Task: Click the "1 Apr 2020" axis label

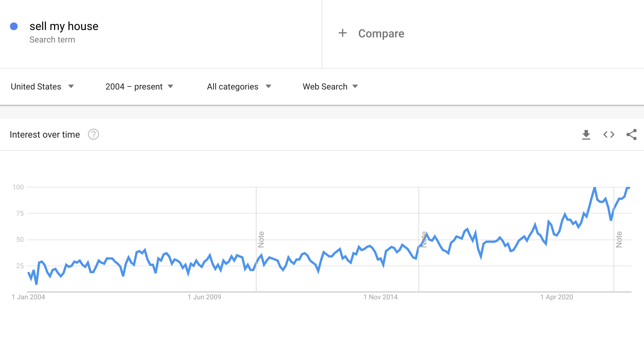Action: pyautogui.click(x=556, y=297)
